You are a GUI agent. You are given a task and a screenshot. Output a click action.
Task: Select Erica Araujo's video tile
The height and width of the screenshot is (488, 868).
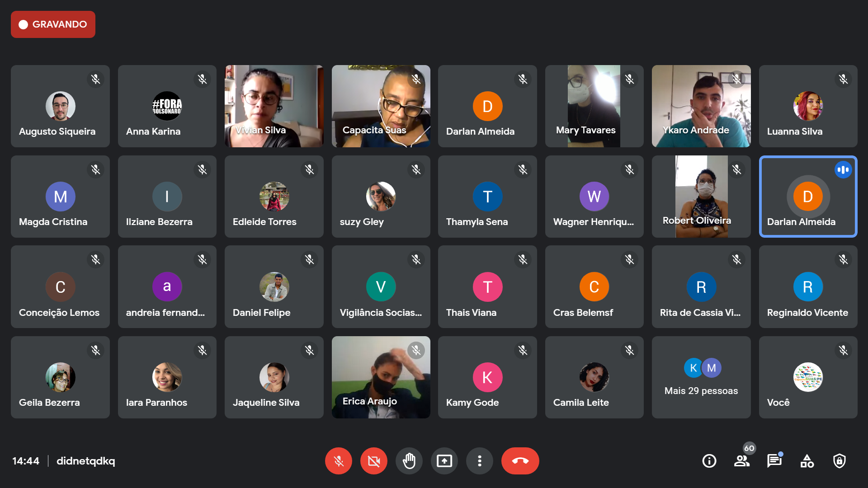(x=381, y=377)
